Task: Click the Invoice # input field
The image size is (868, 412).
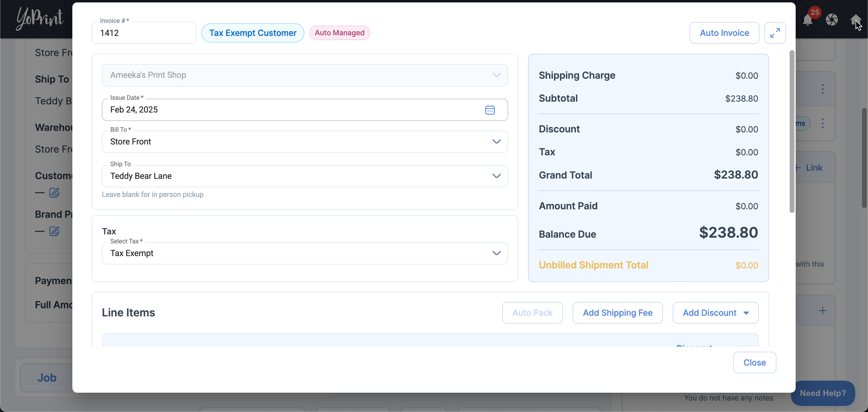Action: click(144, 33)
